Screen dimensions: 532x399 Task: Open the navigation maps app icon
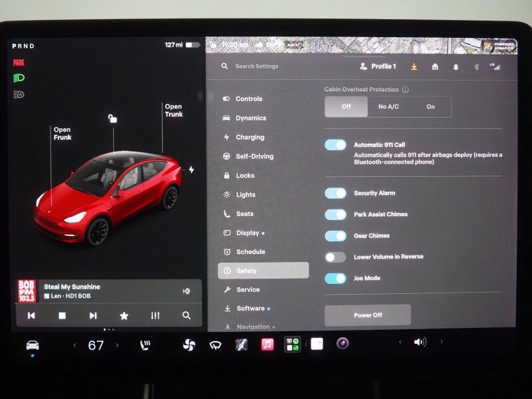tap(241, 344)
